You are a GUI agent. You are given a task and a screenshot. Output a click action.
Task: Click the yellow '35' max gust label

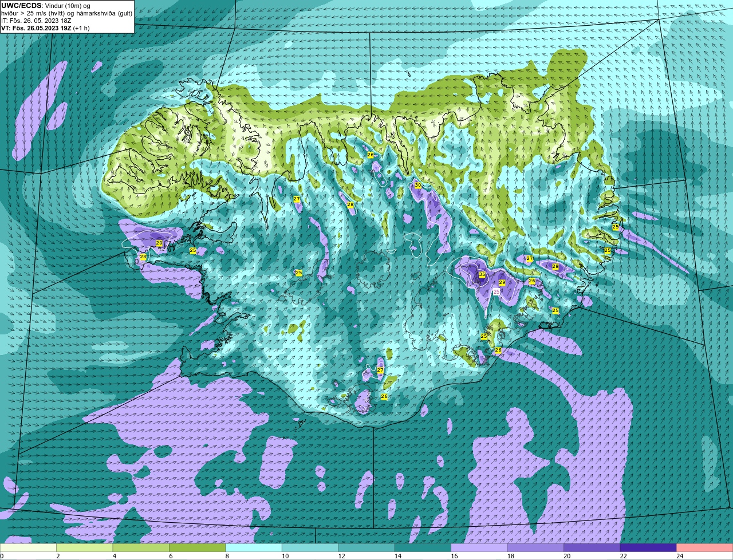482,275
